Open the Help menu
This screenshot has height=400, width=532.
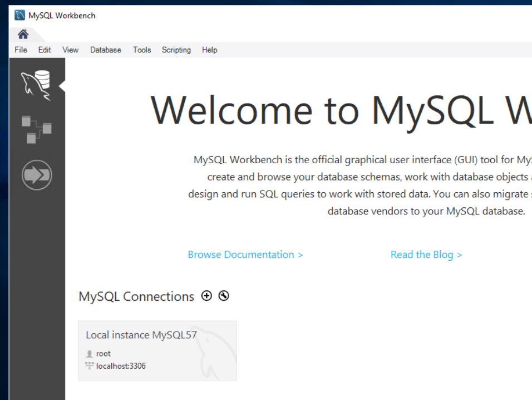[x=209, y=50]
